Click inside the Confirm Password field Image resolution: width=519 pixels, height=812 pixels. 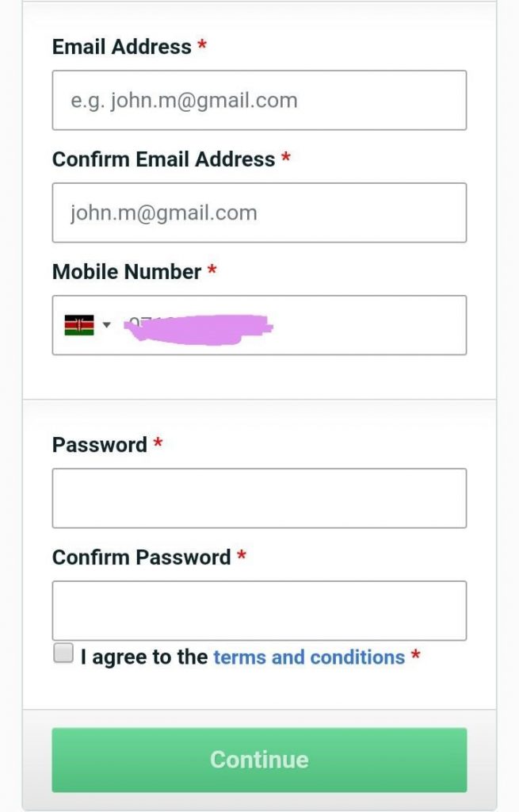click(x=258, y=611)
